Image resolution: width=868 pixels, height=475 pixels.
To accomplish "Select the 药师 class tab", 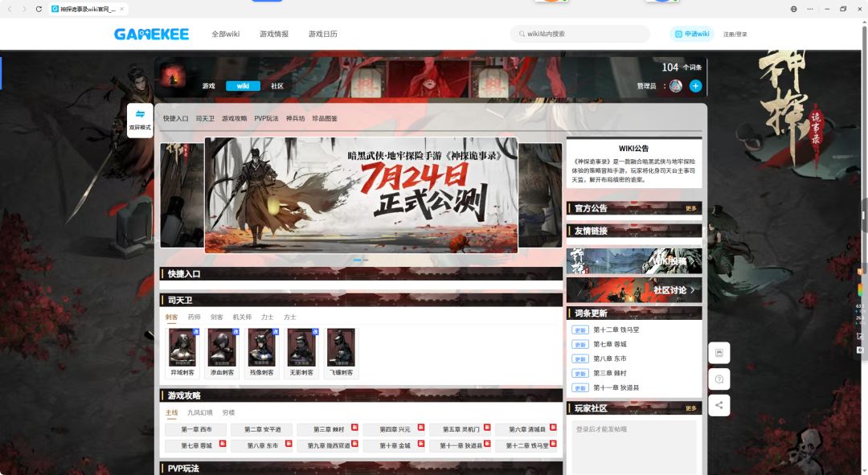I will 194,317.
